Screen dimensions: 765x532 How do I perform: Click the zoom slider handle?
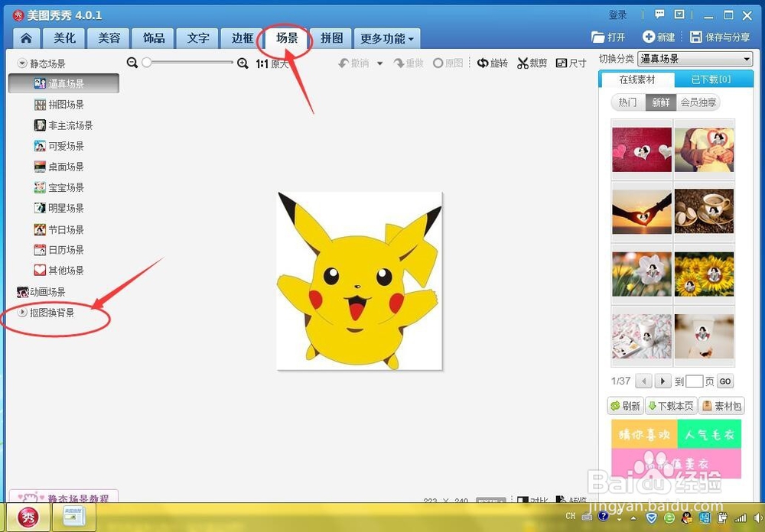click(x=146, y=63)
